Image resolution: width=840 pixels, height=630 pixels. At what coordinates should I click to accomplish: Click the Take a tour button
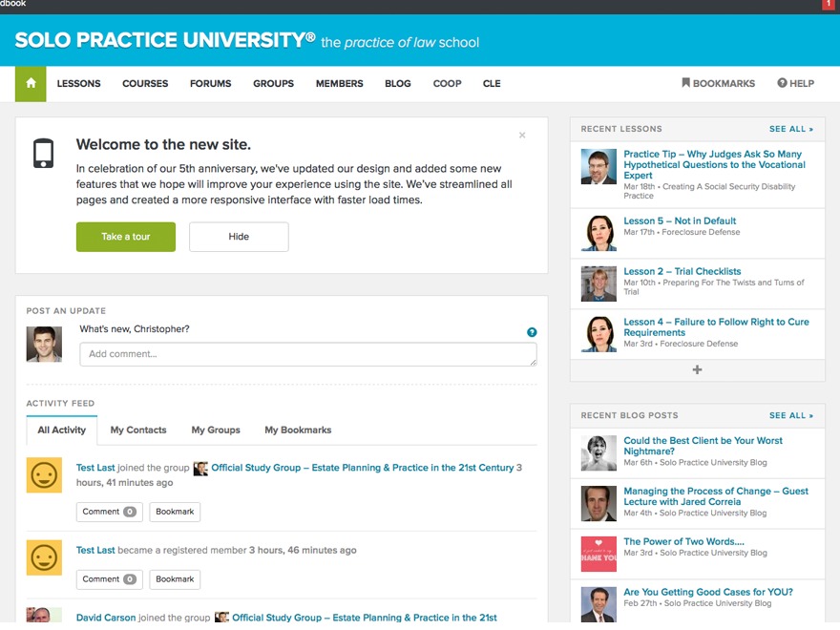point(126,237)
